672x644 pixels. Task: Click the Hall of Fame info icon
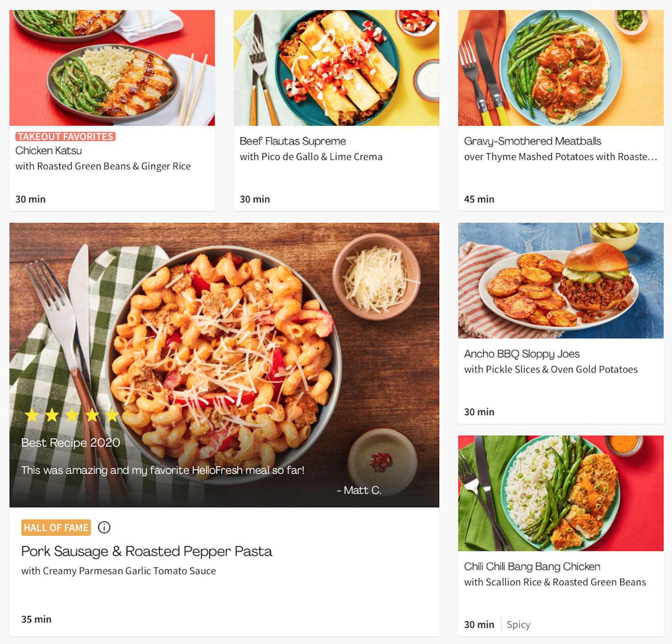(x=104, y=527)
